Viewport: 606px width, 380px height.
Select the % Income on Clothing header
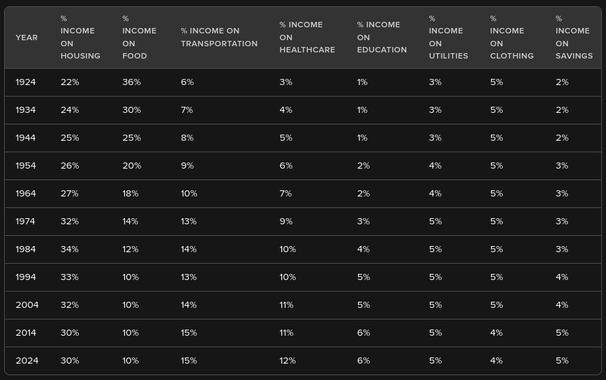(x=511, y=37)
